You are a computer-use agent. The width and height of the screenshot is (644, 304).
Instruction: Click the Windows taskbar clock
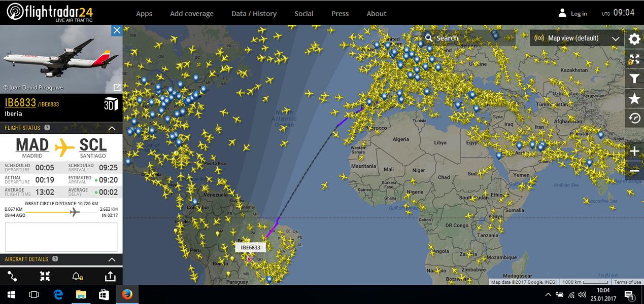[603, 294]
